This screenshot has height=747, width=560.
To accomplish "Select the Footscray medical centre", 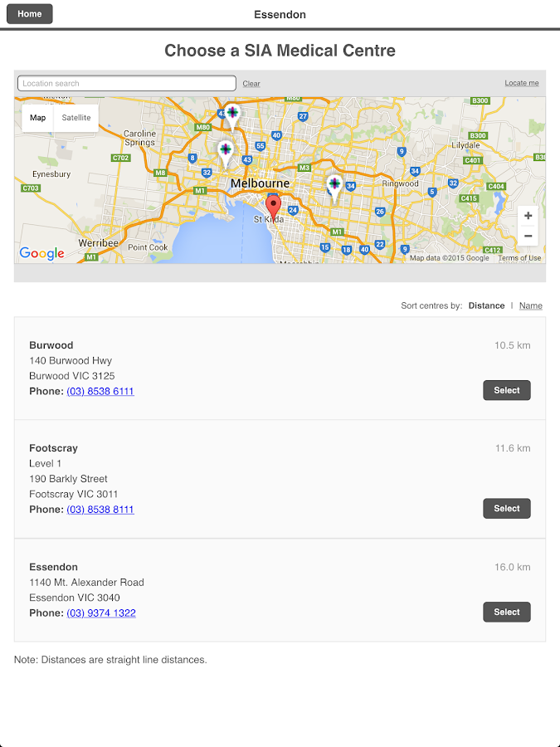I will [507, 508].
